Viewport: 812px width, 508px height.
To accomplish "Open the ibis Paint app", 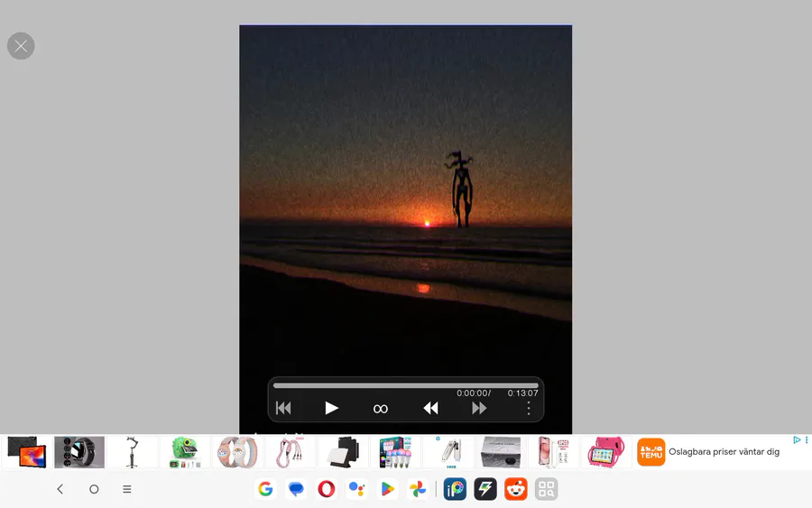I will click(x=455, y=489).
